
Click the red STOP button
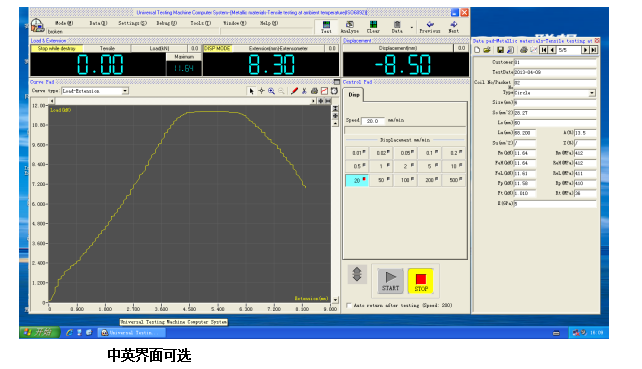click(x=420, y=281)
